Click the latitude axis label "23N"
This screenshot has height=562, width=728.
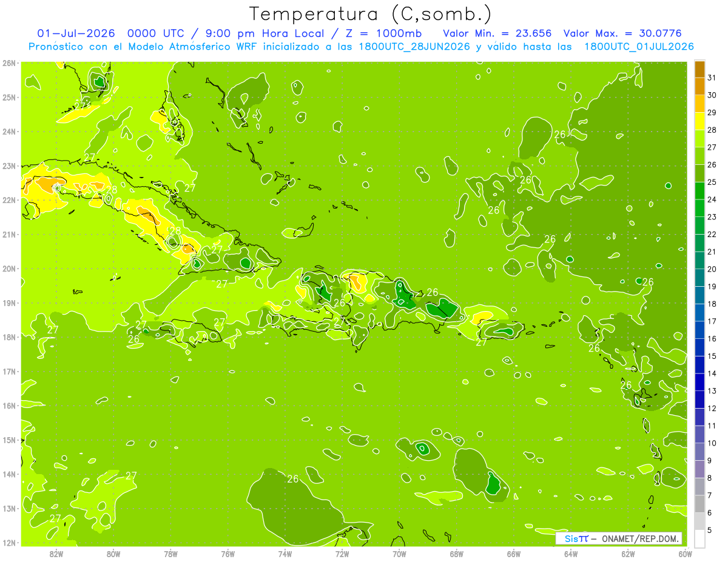[9, 166]
